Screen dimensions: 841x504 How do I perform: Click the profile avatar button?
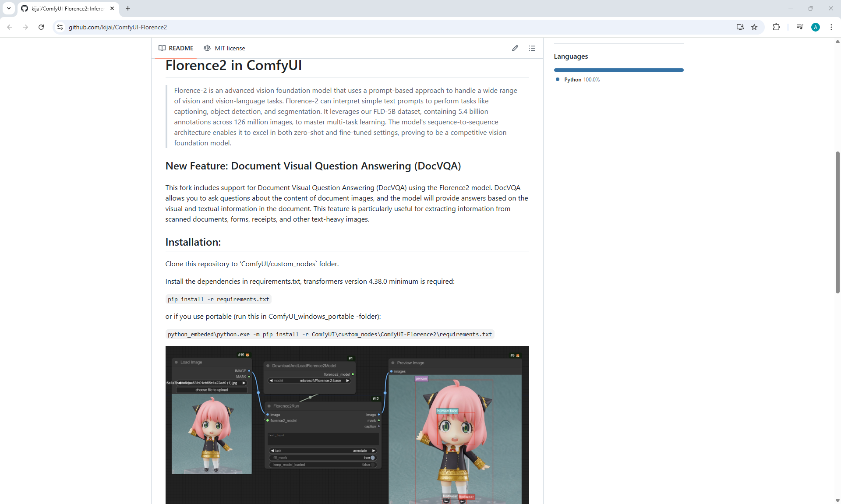click(815, 27)
